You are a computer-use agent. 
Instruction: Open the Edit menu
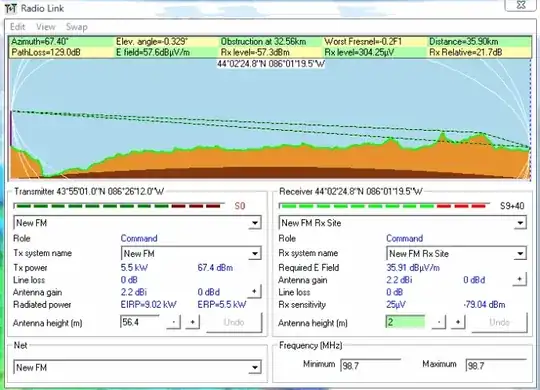(x=17, y=27)
